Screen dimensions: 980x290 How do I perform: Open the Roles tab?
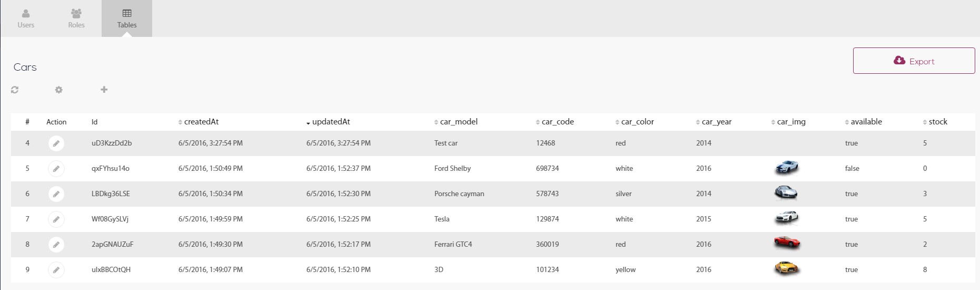[76, 18]
